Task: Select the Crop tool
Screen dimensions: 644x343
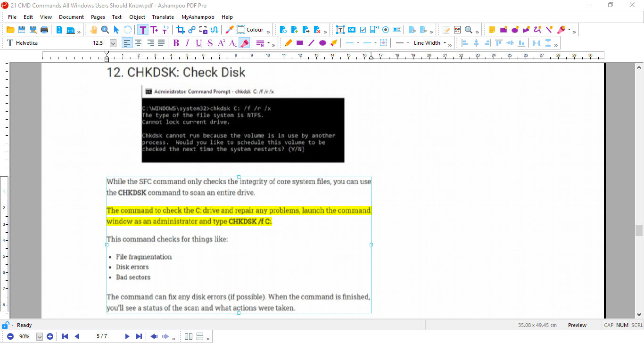Action: pyautogui.click(x=180, y=30)
